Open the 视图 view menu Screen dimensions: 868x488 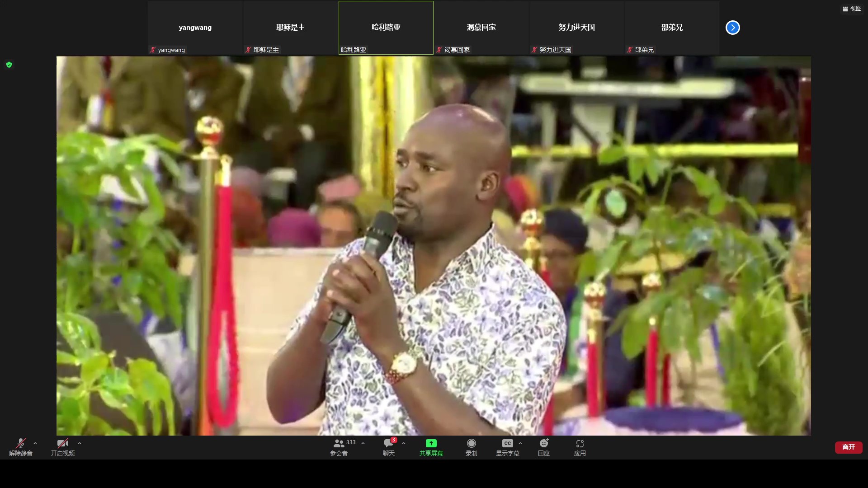pos(852,9)
